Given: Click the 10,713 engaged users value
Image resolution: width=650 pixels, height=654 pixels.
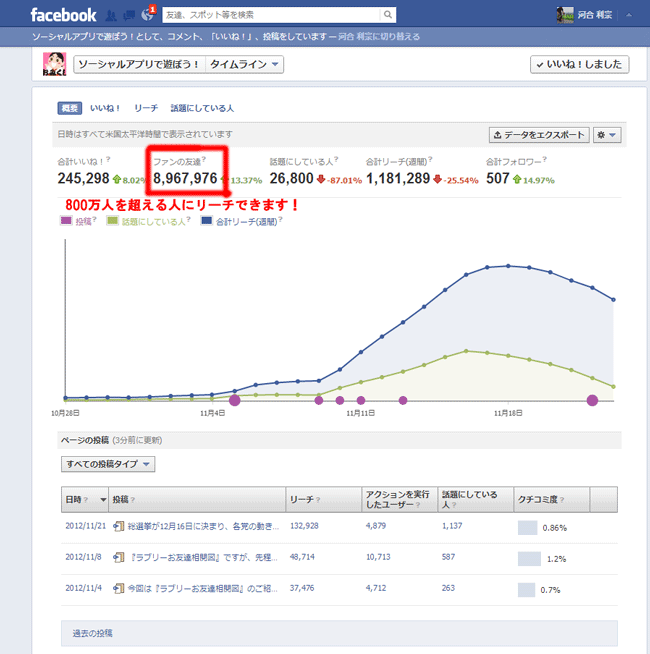Looking at the screenshot, I should click(378, 557).
